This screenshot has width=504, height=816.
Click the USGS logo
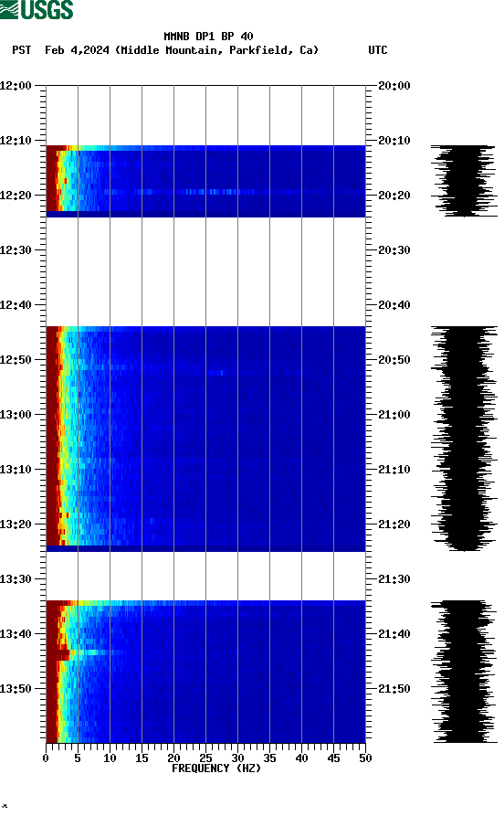coord(37,9)
